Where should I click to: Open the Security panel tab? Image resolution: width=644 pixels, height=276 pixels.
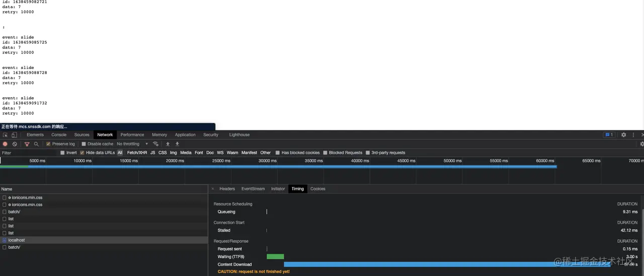[x=211, y=135]
